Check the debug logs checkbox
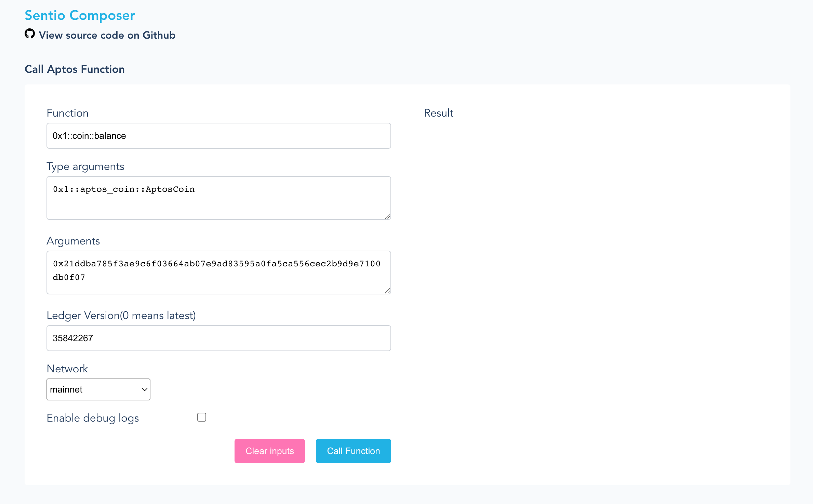The height and width of the screenshot is (504, 813). tap(202, 417)
